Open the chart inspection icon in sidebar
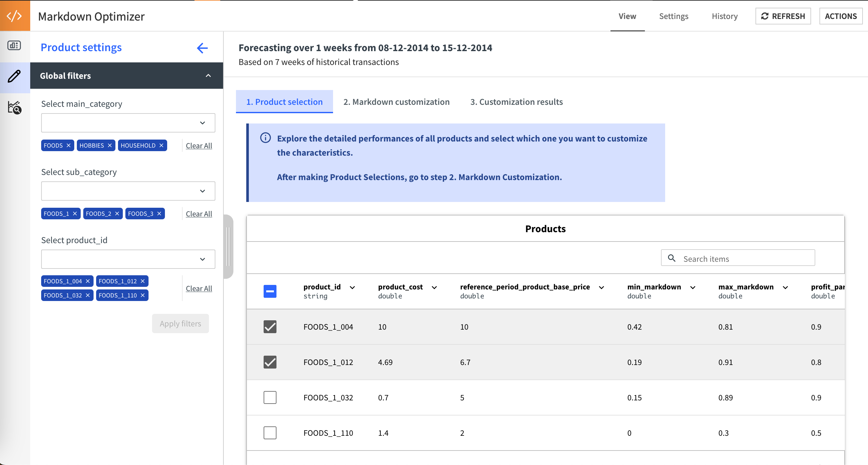 [x=14, y=107]
